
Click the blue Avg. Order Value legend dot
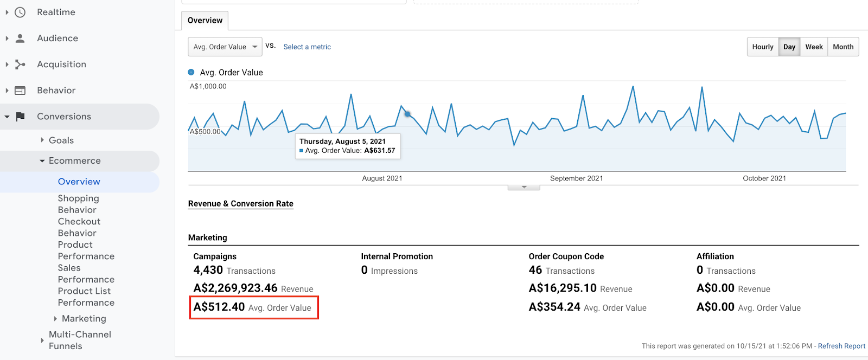coord(191,72)
